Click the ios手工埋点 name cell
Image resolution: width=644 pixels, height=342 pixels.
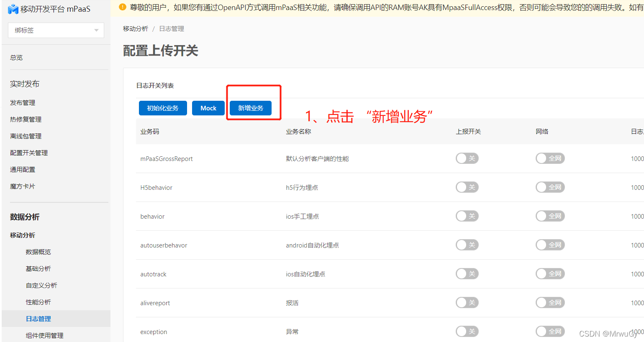(302, 217)
